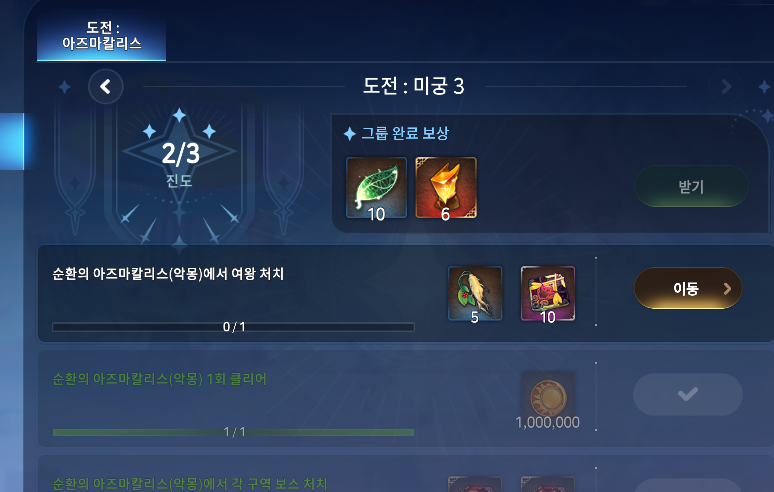
Task: Click the green leaf reward icon
Action: click(x=376, y=188)
